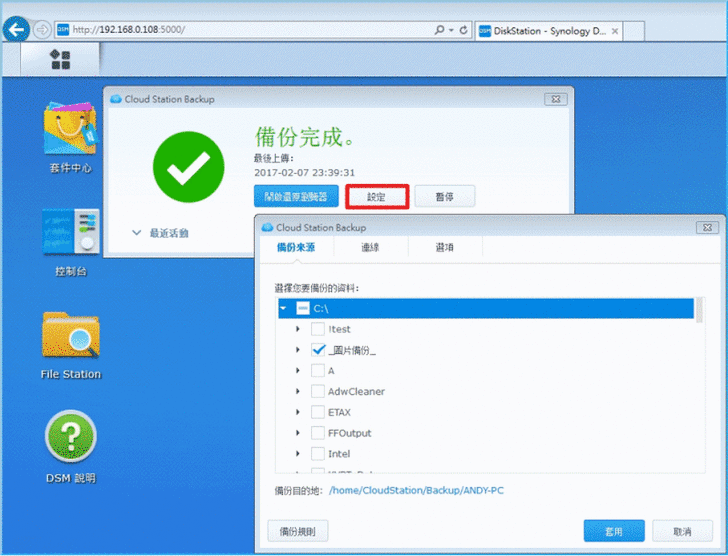Screen dimensions: 728x556
Task: Click the 備份規則 backup rules button
Action: (x=298, y=531)
